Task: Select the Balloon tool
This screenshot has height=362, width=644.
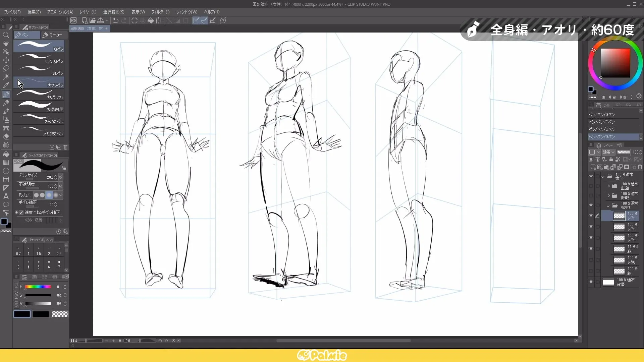Action: (6, 204)
